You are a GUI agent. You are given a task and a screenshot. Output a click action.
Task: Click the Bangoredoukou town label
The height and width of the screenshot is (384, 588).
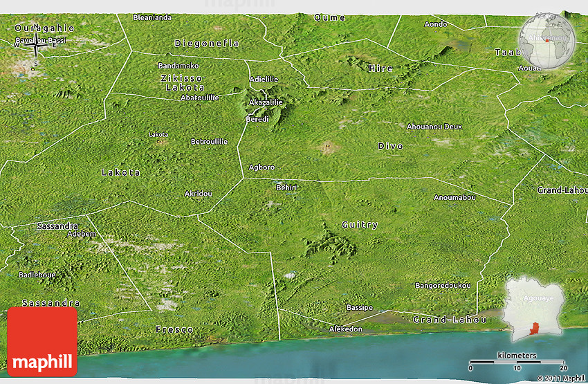[x=443, y=286]
